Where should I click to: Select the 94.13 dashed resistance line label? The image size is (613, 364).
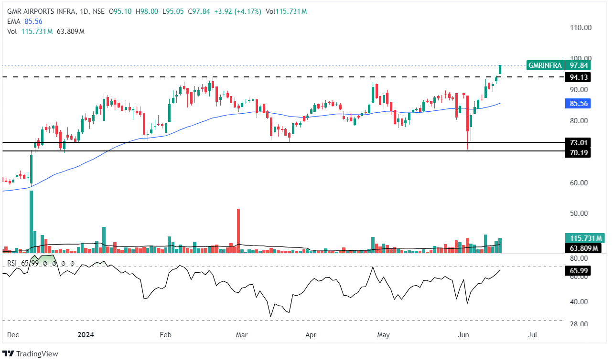click(x=578, y=77)
